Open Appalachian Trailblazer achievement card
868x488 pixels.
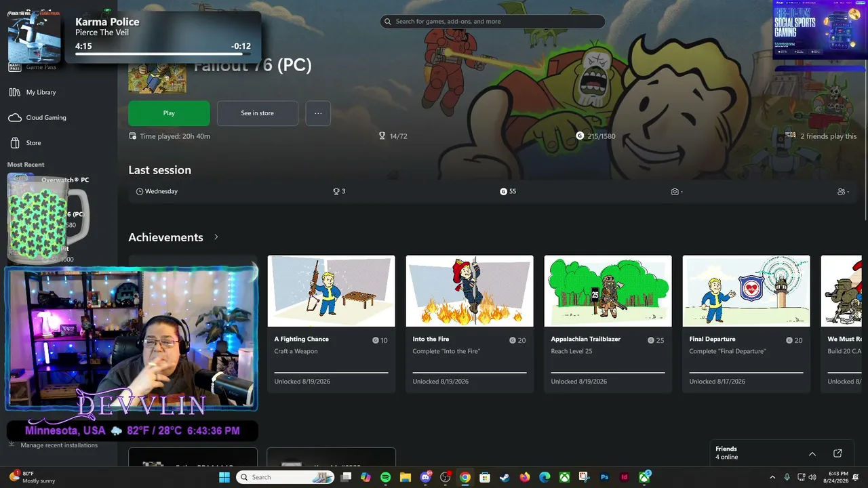pos(608,324)
